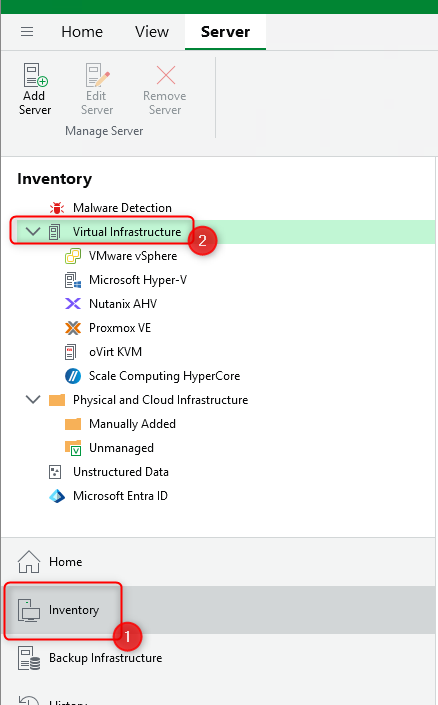Image resolution: width=438 pixels, height=705 pixels.
Task: Click the Nutanix AHV icon
Action: coord(73,304)
